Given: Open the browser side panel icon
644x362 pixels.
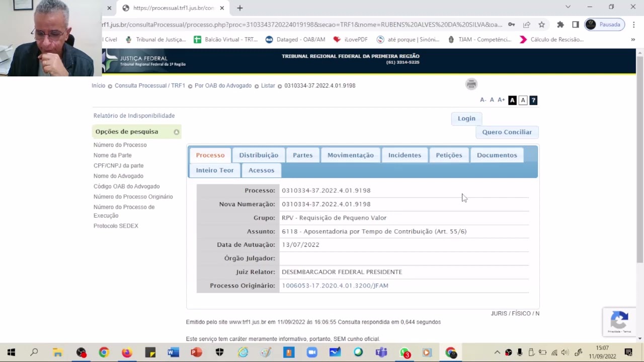Looking at the screenshot, I should tap(575, 25).
